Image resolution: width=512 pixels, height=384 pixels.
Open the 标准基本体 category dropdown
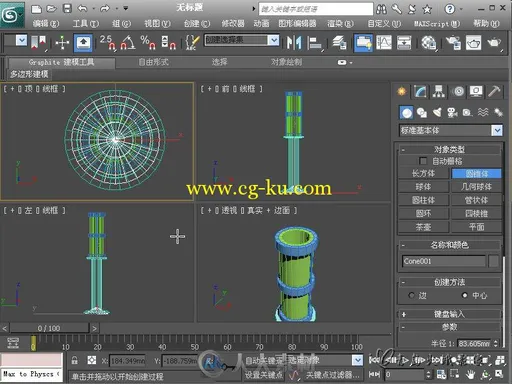coord(497,130)
